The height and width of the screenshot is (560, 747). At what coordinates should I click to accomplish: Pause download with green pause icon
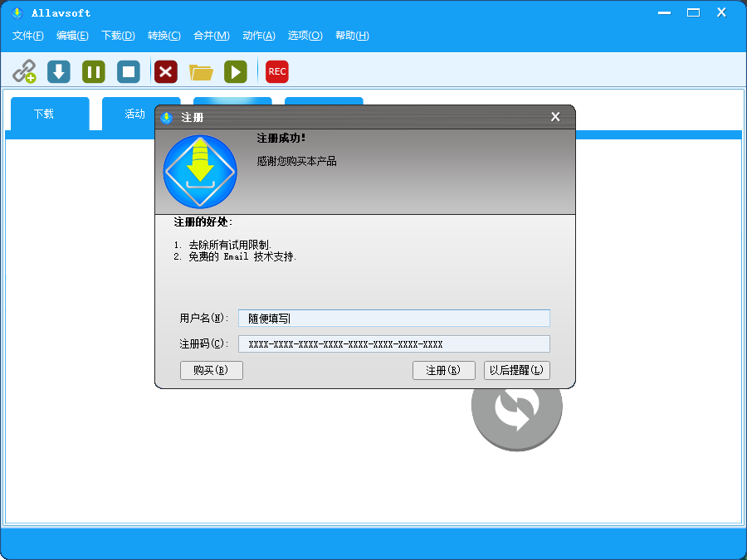coord(94,71)
